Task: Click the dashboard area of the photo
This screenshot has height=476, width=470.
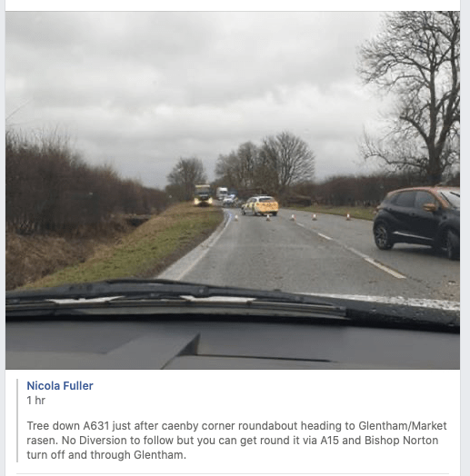Action: pos(233,344)
